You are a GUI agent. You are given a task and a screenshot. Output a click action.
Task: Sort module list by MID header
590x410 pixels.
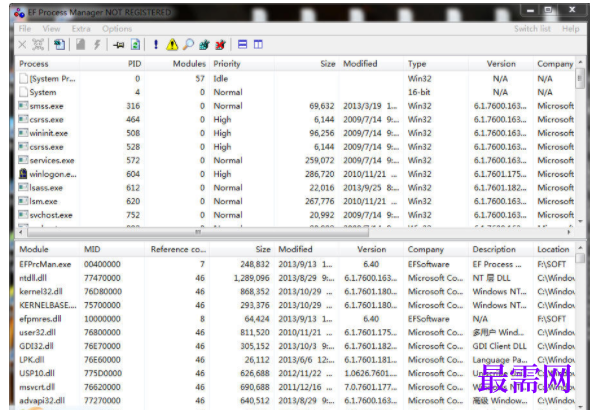(x=112, y=249)
